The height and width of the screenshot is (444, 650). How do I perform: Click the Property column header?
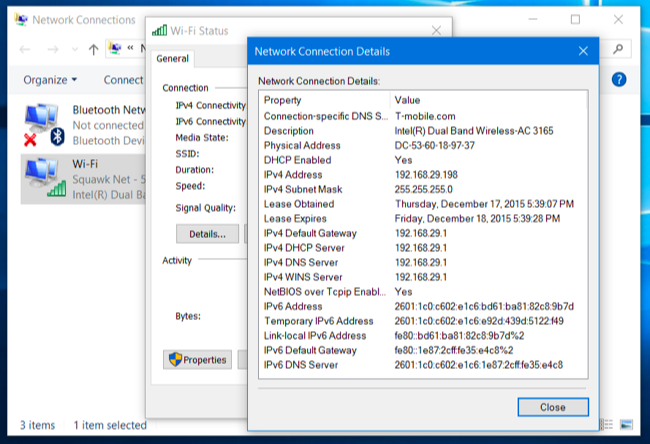coord(325,100)
